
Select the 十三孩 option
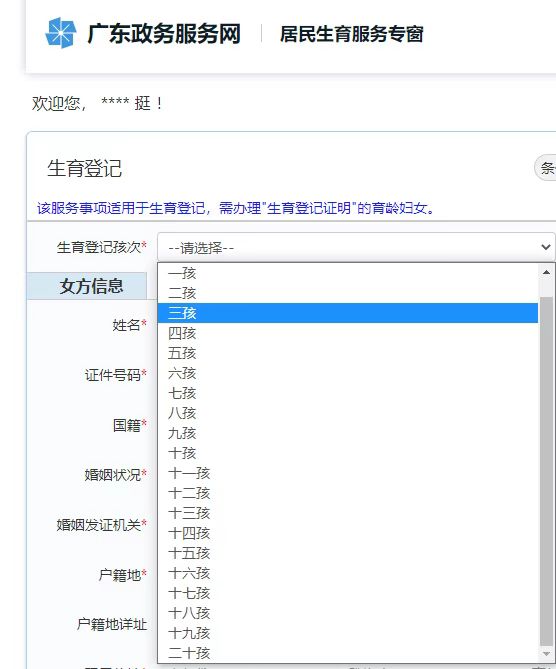(348, 513)
